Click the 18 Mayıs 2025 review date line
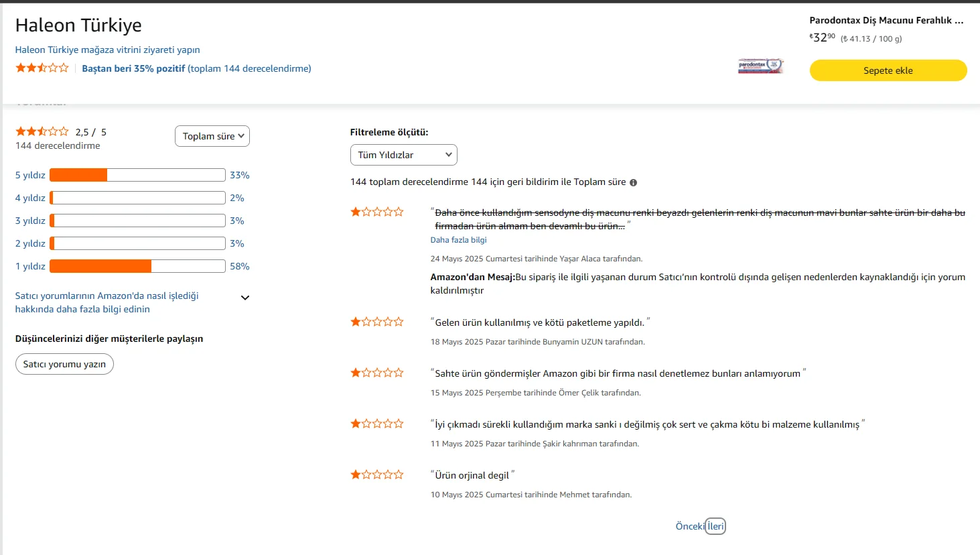The width and height of the screenshot is (980, 555). [538, 342]
